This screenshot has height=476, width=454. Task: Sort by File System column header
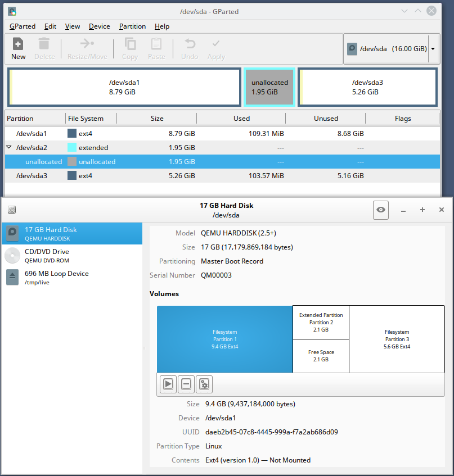coord(91,119)
